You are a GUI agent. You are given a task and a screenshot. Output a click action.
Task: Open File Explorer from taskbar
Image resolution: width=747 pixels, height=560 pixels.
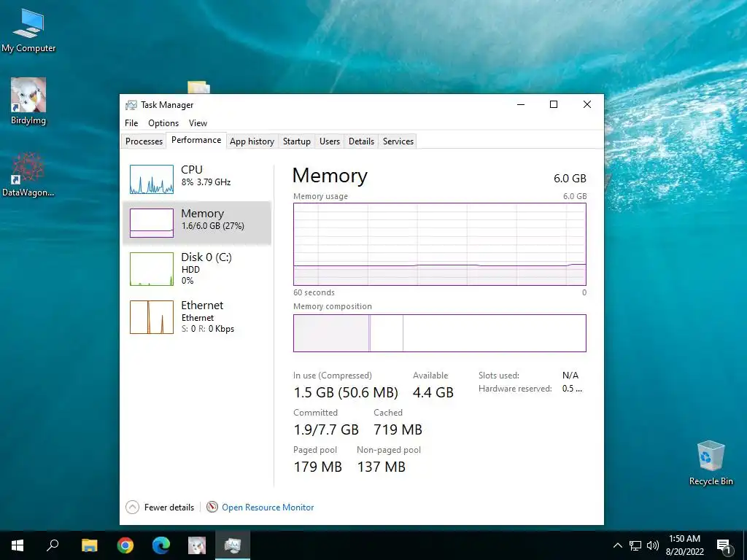tap(89, 545)
